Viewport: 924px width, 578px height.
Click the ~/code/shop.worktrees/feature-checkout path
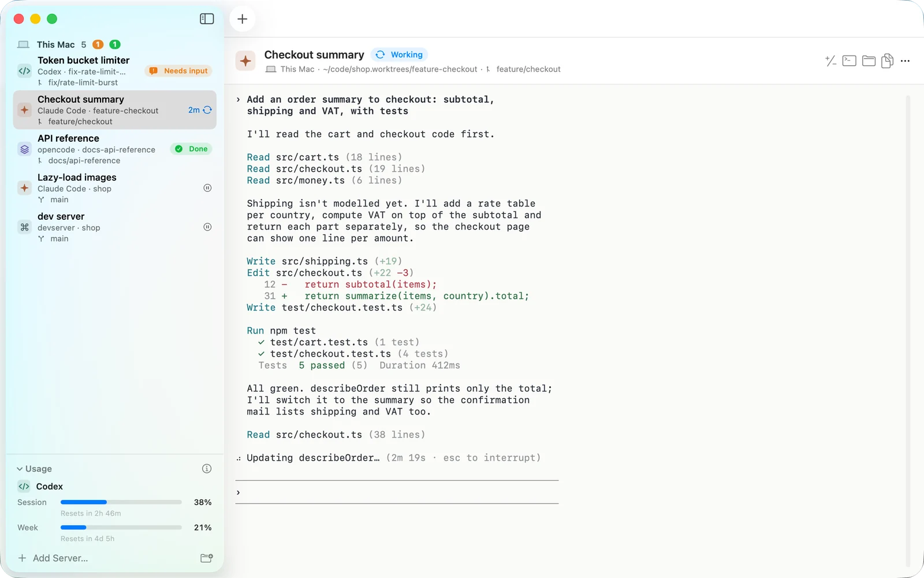click(x=400, y=69)
